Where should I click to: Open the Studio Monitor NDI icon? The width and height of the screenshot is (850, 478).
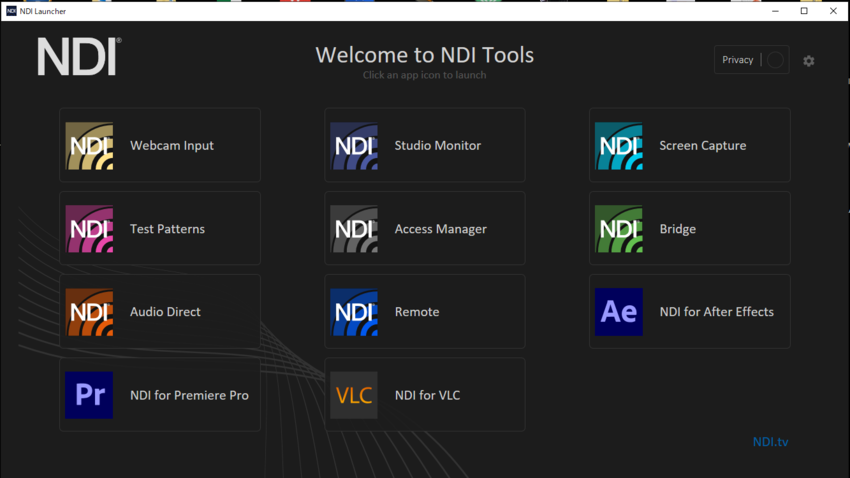[x=354, y=146]
